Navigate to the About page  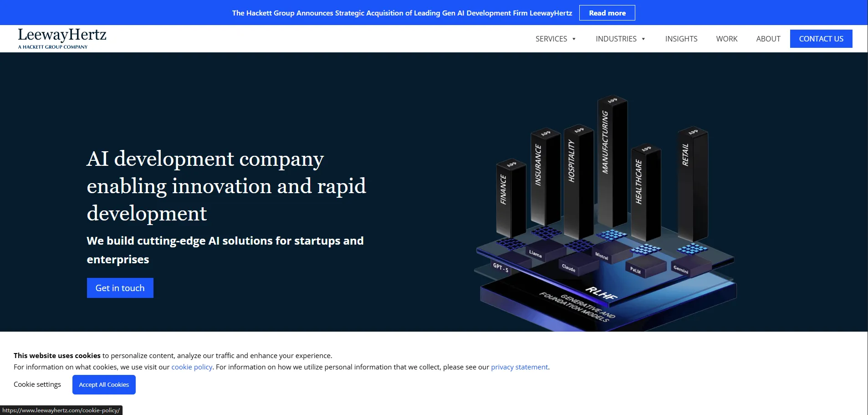[x=768, y=39]
